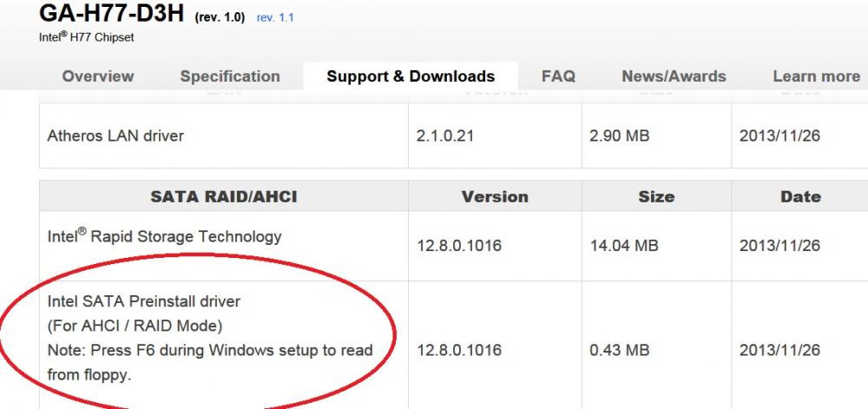Click the Date column header
Screen dimensions: 868x409
click(800, 196)
